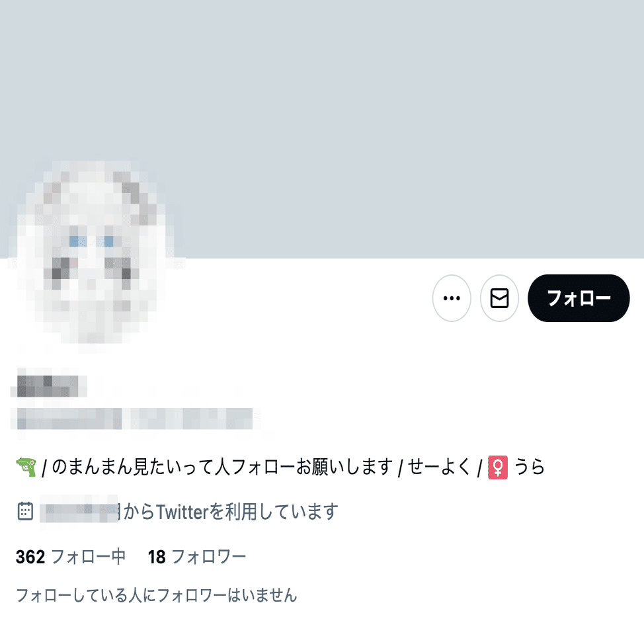Open the 362 フォロー中 following list
644x644 pixels.
(x=71, y=557)
